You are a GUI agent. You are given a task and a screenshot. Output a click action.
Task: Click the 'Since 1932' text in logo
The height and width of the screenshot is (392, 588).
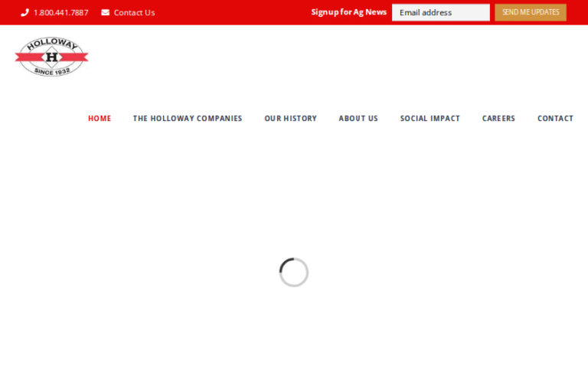52,71
